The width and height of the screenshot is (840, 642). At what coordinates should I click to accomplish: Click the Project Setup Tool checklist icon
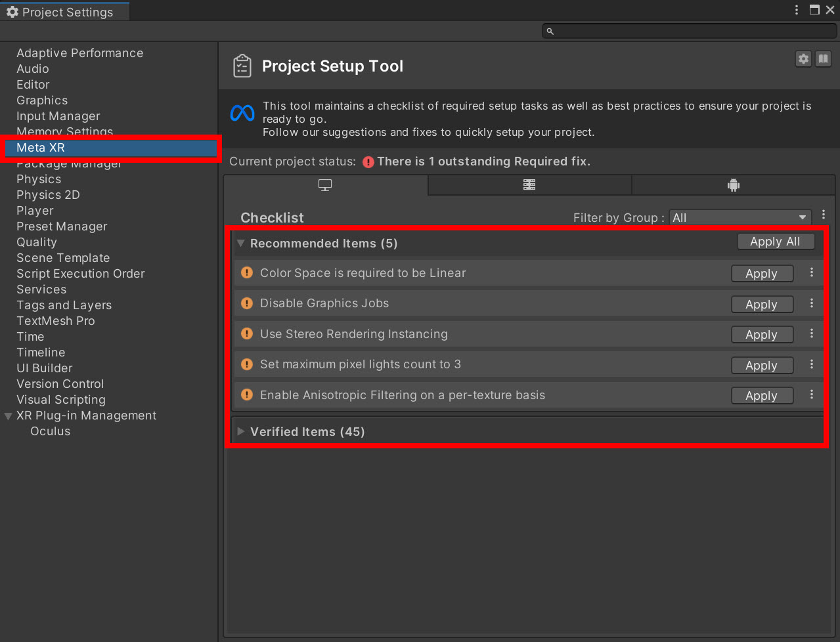coord(242,66)
